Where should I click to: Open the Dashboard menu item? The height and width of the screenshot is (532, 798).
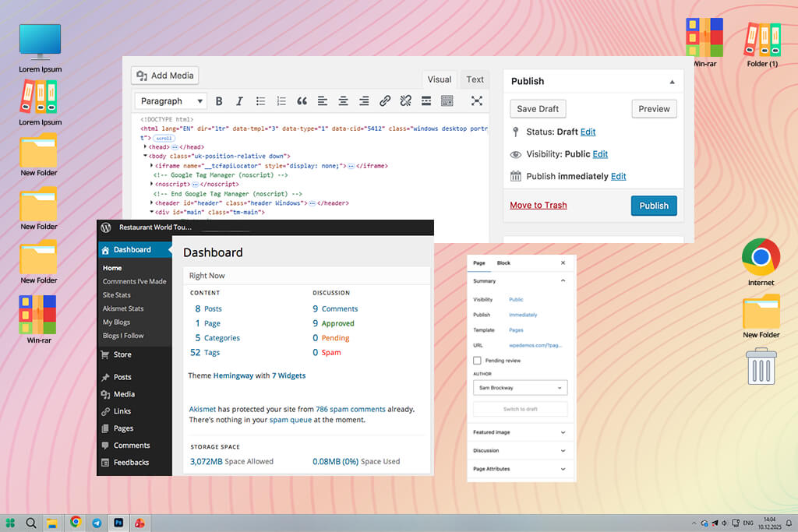[134, 250]
